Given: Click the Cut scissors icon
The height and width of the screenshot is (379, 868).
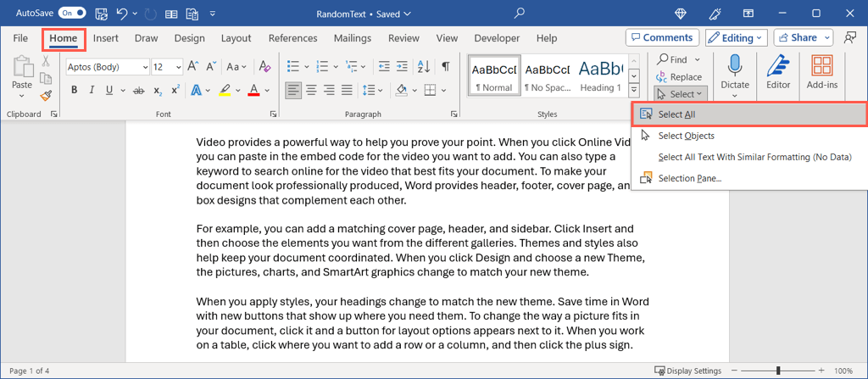Looking at the screenshot, I should pyautogui.click(x=46, y=61).
